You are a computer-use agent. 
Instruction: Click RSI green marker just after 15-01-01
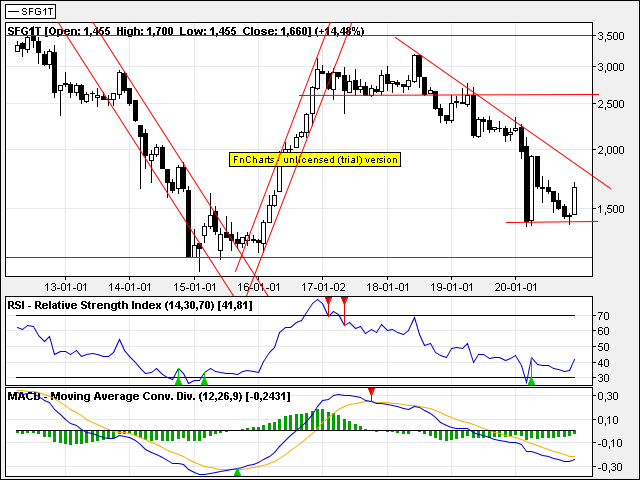pyautogui.click(x=204, y=381)
